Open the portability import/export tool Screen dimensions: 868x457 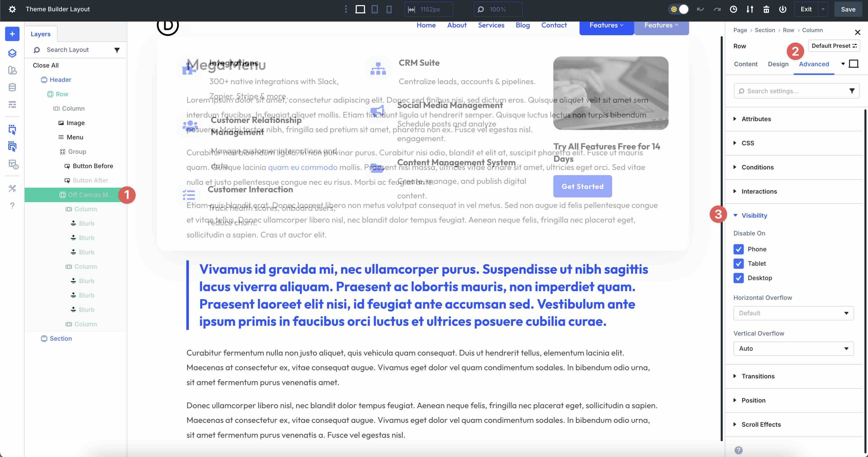(x=750, y=9)
